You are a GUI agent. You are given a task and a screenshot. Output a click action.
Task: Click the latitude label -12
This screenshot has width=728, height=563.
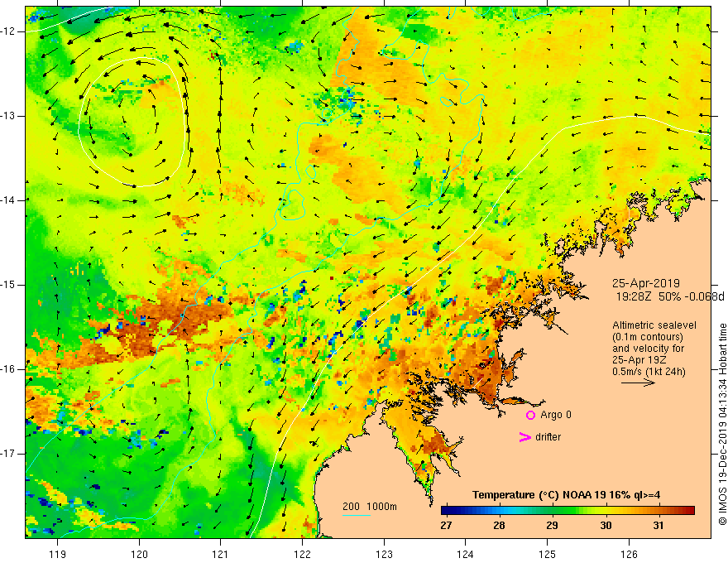pos(8,31)
